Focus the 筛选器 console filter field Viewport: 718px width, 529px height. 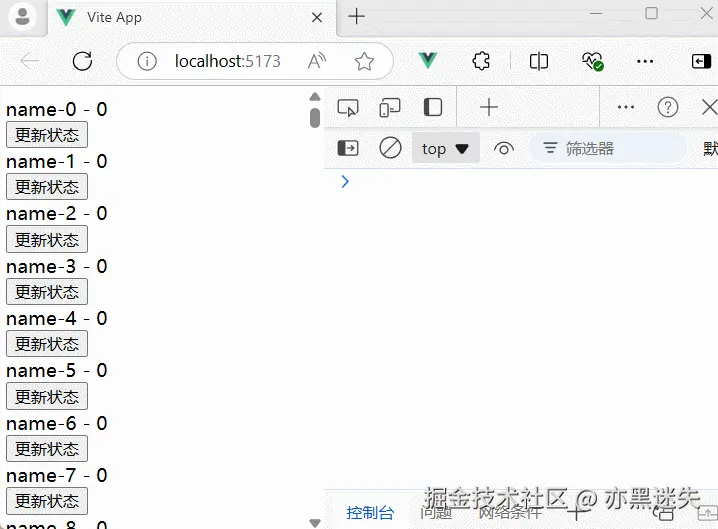[608, 148]
